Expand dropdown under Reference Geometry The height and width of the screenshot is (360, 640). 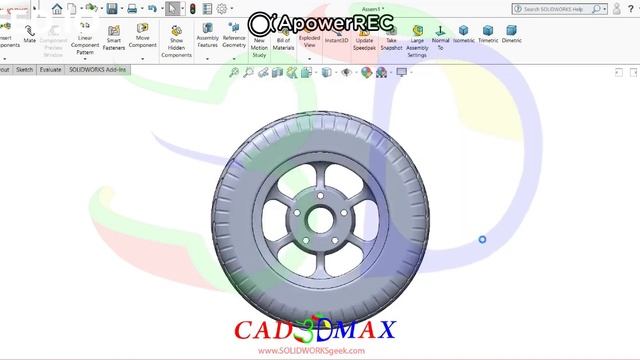234,59
